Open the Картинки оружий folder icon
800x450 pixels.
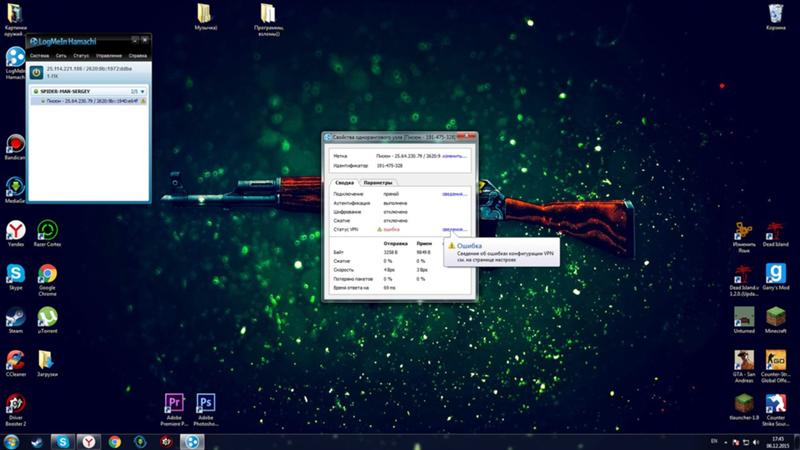tap(15, 19)
